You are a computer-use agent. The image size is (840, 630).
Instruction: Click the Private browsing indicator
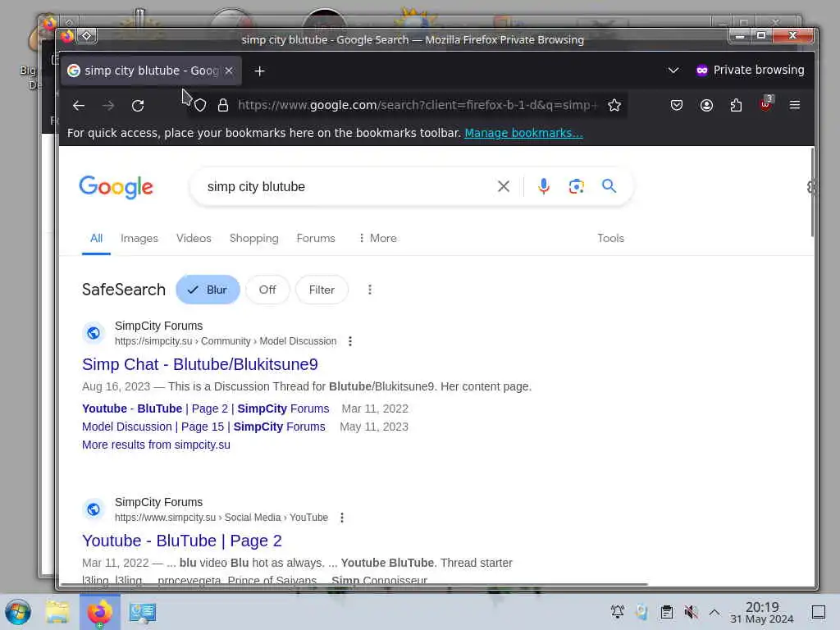pos(750,71)
